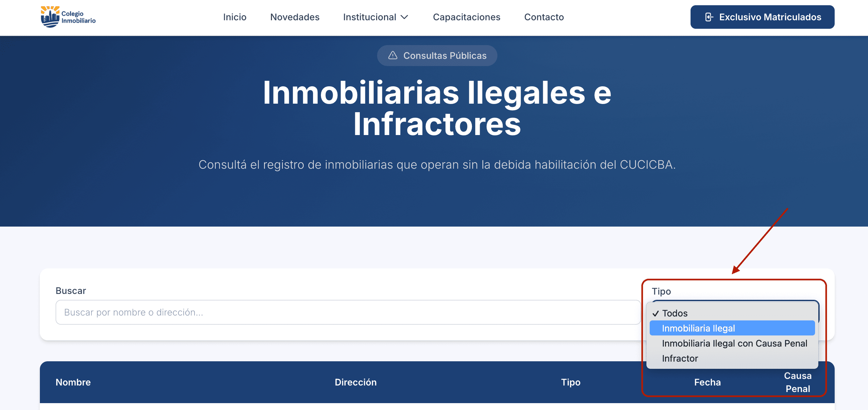868x410 pixels.
Task: Click the Dirección column header
Action: pos(356,382)
